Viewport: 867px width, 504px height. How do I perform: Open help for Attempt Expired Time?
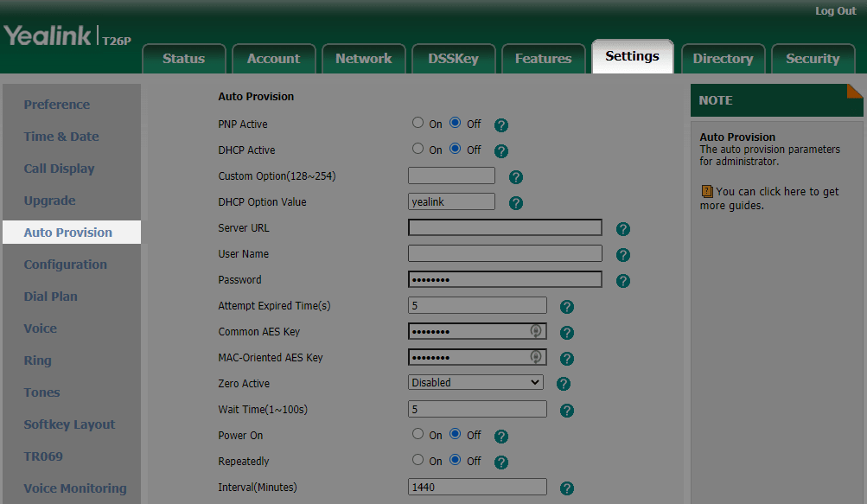tap(567, 307)
